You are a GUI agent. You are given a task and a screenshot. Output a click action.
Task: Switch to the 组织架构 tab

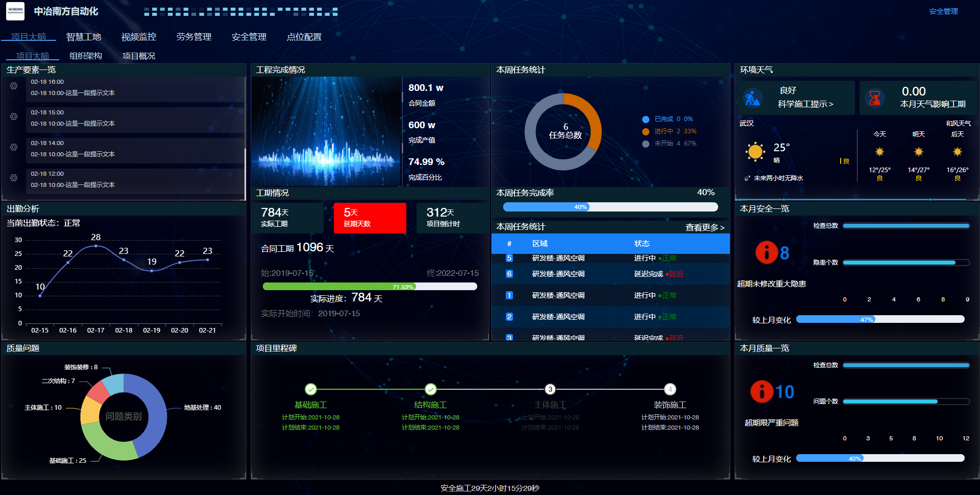pos(86,56)
